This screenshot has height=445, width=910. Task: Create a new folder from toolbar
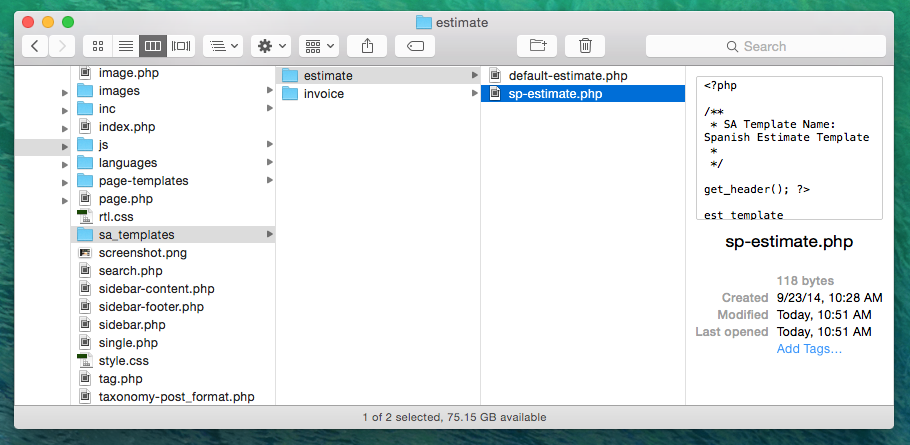(x=537, y=46)
